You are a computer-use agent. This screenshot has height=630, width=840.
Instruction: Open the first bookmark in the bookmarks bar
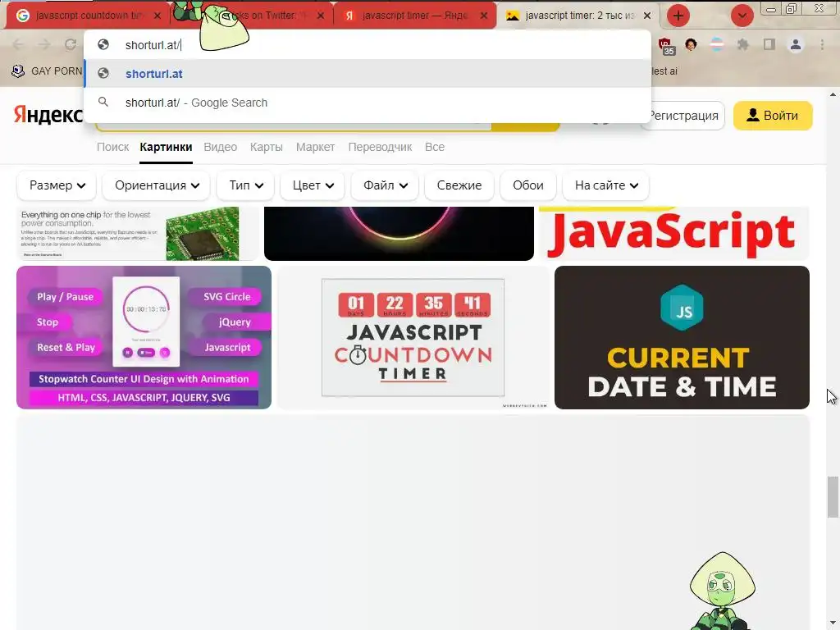47,71
